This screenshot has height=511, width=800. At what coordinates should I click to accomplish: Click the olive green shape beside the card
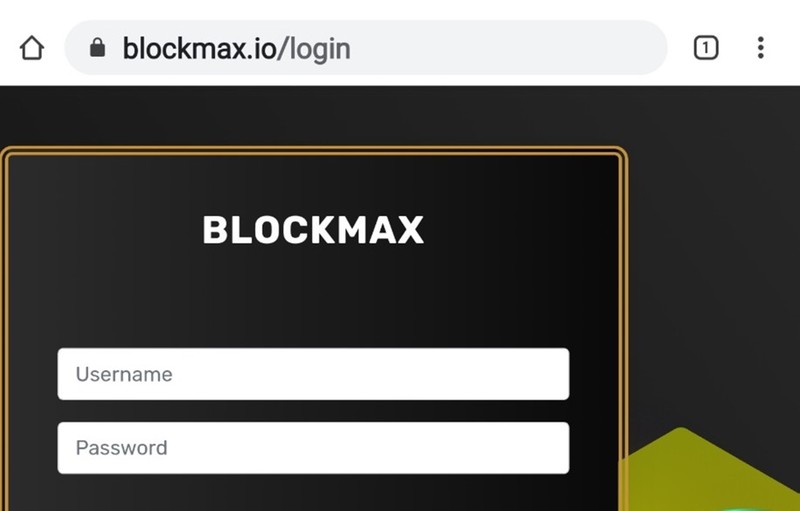tap(714, 472)
